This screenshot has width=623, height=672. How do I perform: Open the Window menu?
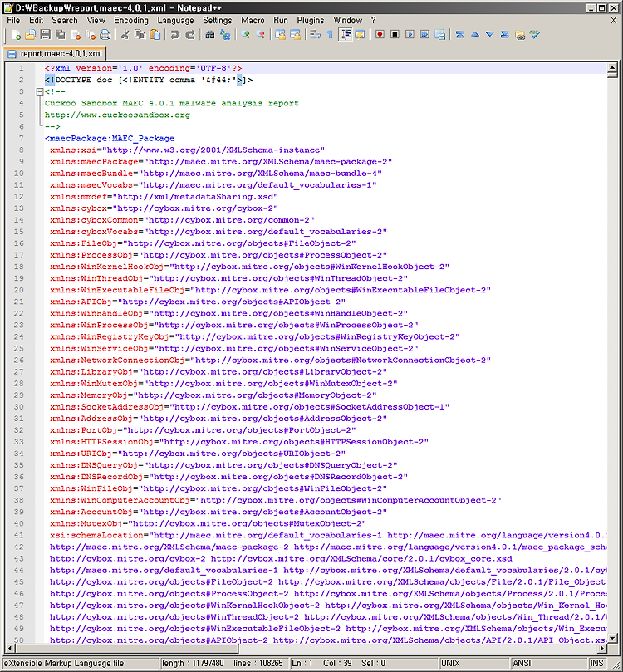click(x=348, y=21)
